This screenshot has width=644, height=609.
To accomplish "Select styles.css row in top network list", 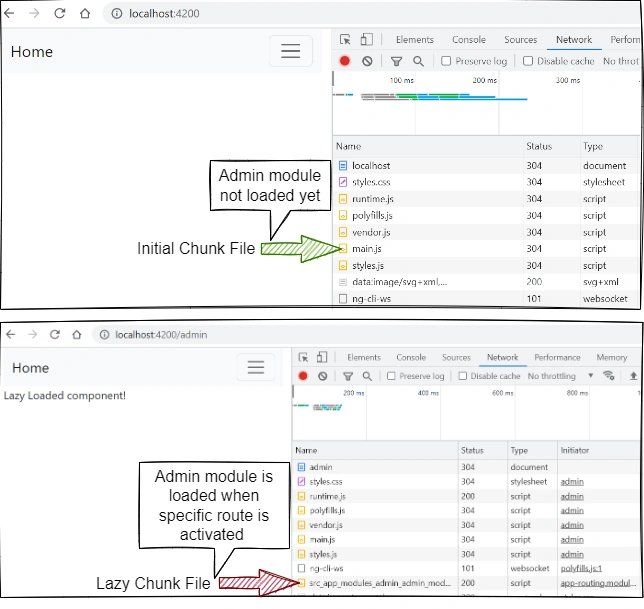I will 486,182.
